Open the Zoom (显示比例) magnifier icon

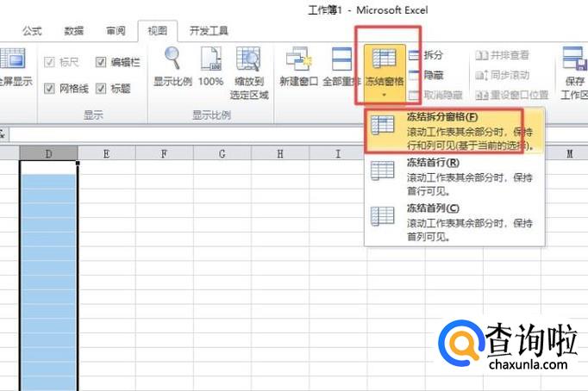tap(172, 59)
